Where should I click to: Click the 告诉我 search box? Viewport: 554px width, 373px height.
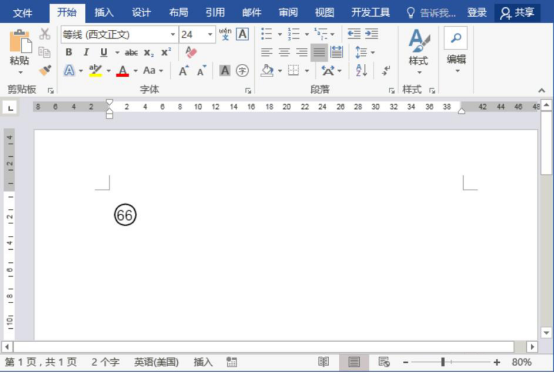431,13
